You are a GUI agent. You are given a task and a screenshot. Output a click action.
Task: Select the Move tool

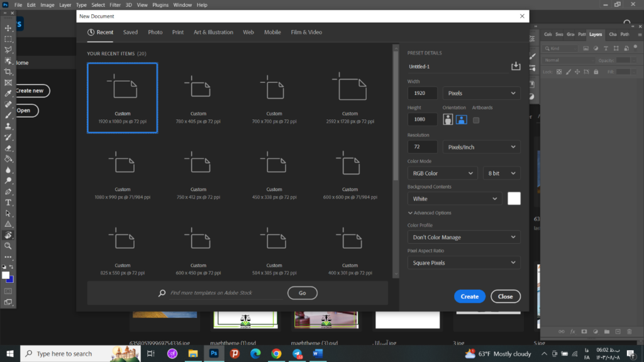8,28
